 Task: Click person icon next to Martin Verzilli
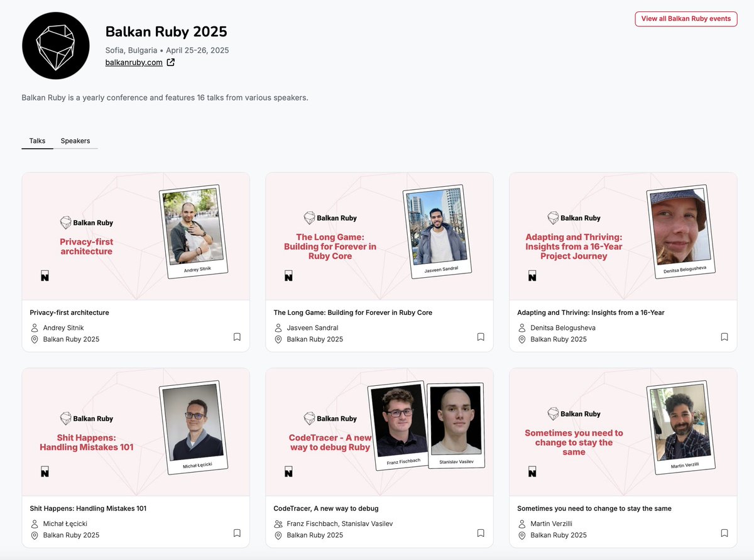pos(522,524)
